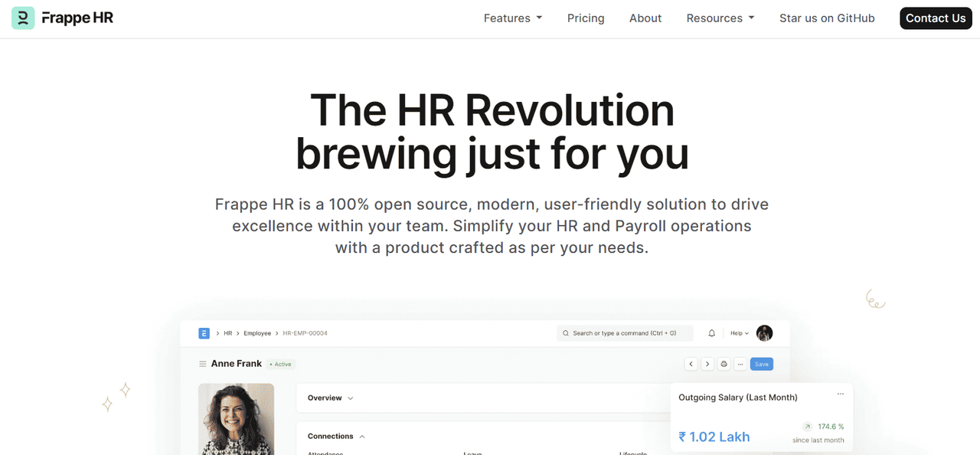Select the Employee breadcrumb
Image resolution: width=980 pixels, height=455 pixels.
coord(257,333)
